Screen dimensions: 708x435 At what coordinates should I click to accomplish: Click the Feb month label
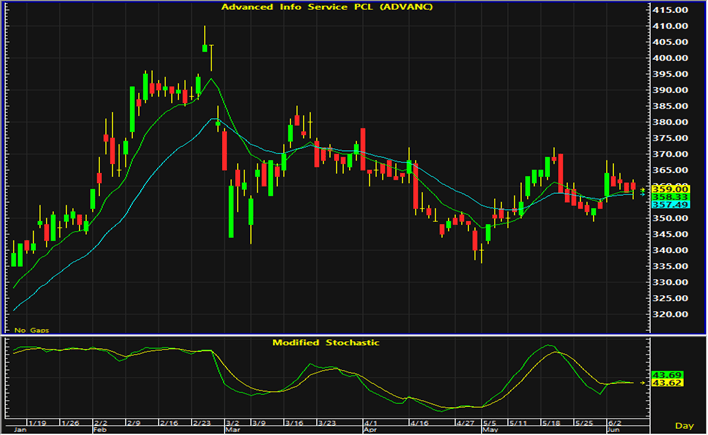point(100,430)
